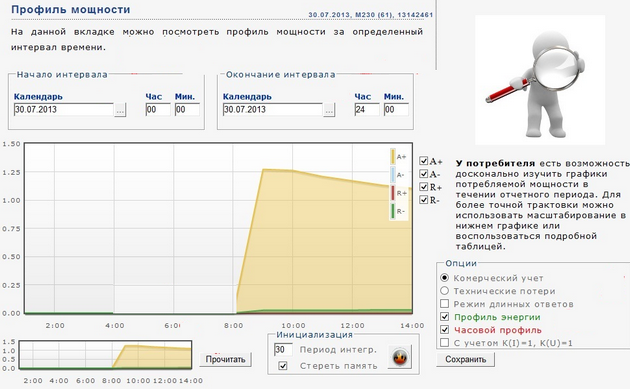Toggle the A- series checkbox
Image resolution: width=630 pixels, height=389 pixels.
click(423, 174)
